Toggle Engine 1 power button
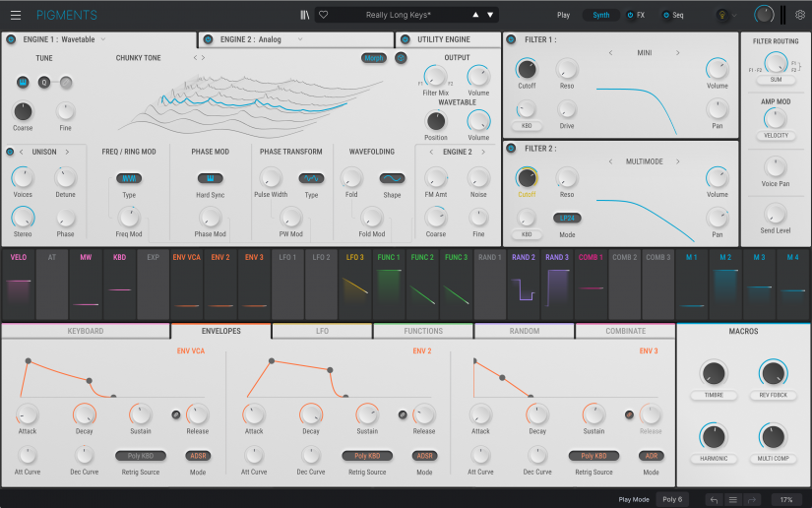 click(x=11, y=39)
